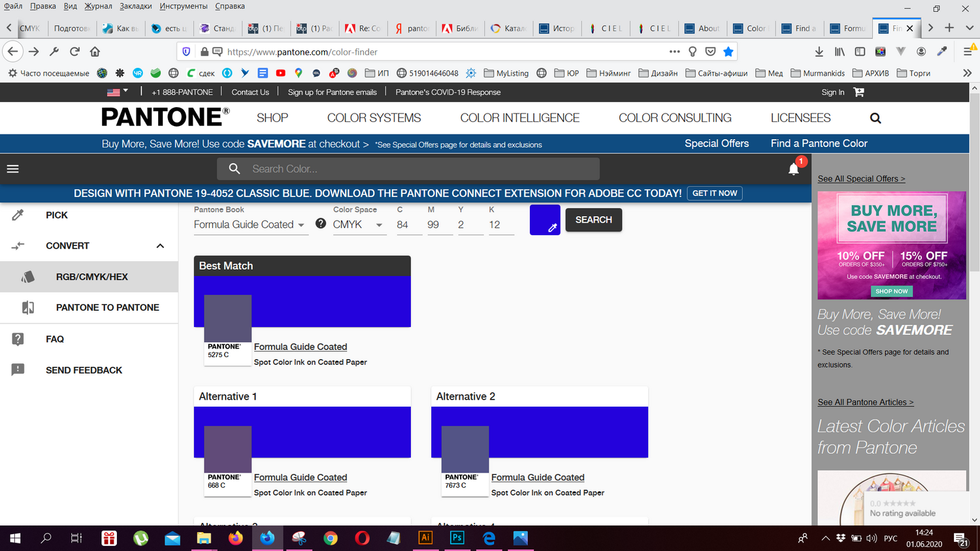Image resolution: width=980 pixels, height=551 pixels.
Task: Open the Закладки browser menu
Action: click(x=136, y=7)
